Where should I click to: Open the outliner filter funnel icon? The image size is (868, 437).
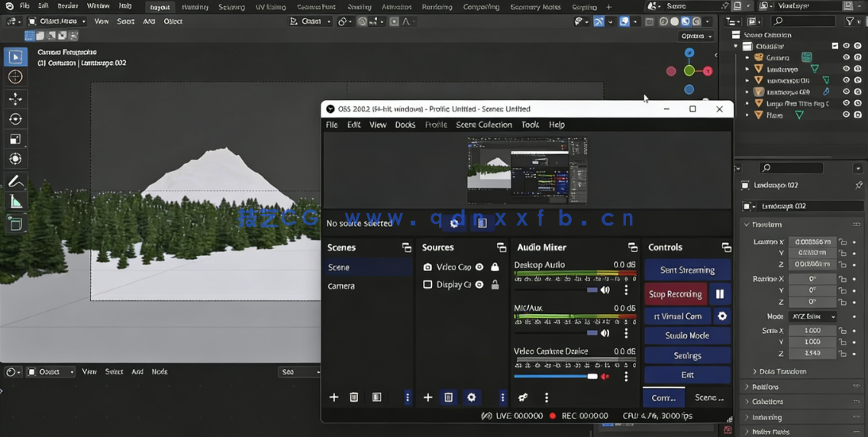pos(850,21)
